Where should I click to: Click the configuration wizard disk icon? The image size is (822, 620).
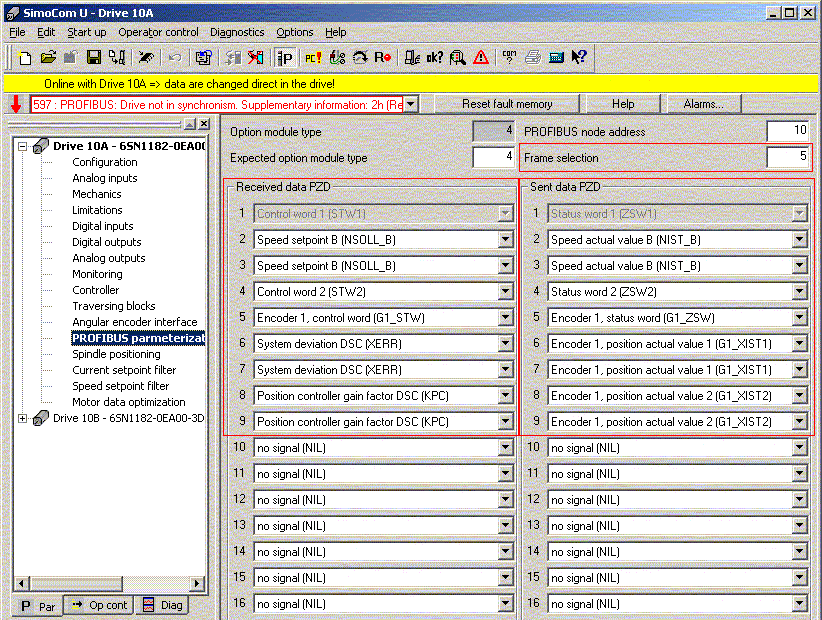click(203, 57)
